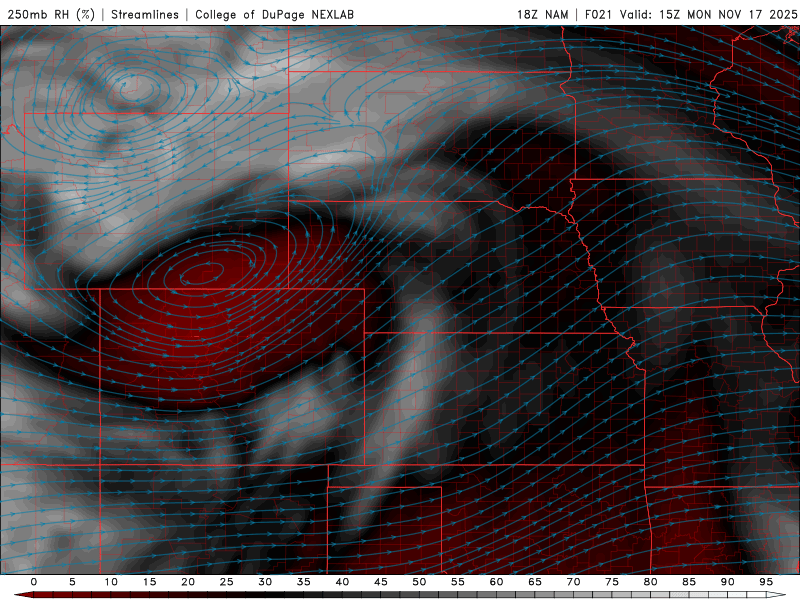Click the colorbar label "25"
Screen dimensions: 800x600
point(226,582)
